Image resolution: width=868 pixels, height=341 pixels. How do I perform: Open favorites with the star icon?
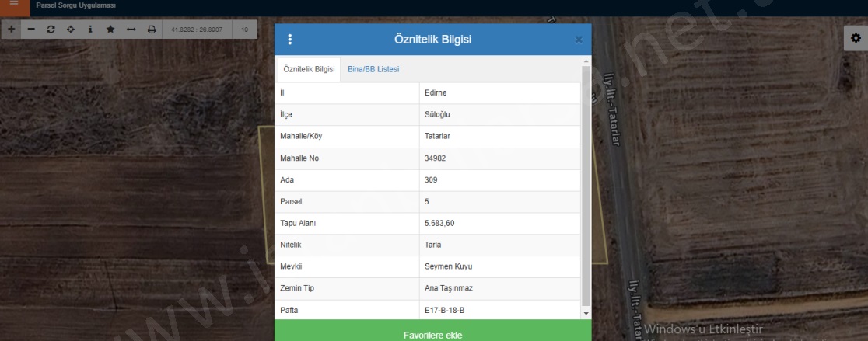coord(110,30)
